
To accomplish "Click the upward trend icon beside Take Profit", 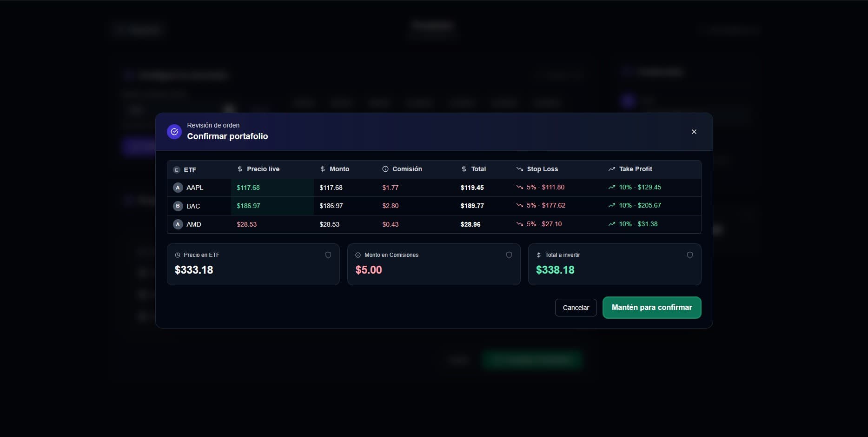I will (x=612, y=169).
